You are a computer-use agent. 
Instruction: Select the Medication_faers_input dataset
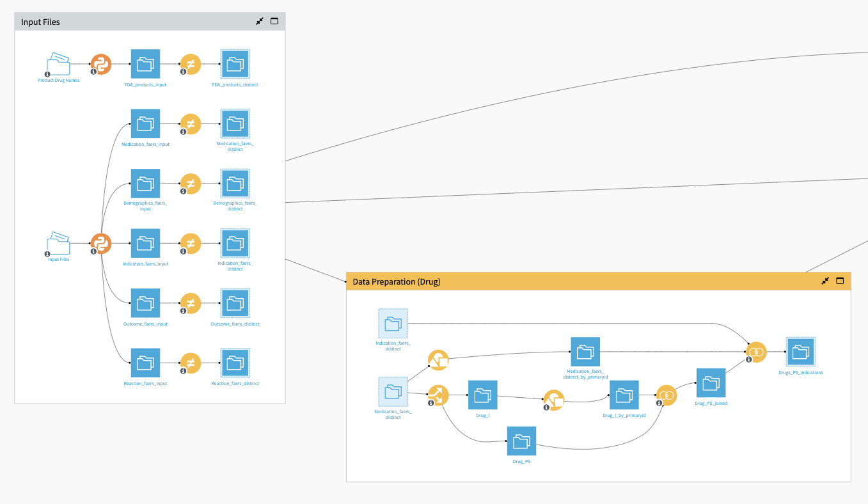[x=145, y=123]
